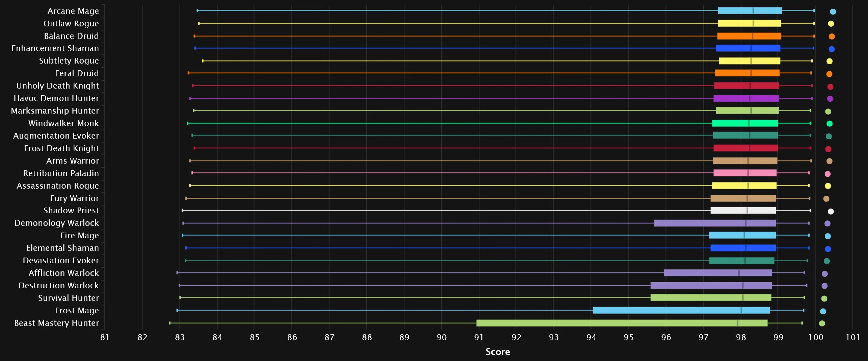Click the 90 axis tick label
Screen dimensions: 868x361
click(442, 337)
